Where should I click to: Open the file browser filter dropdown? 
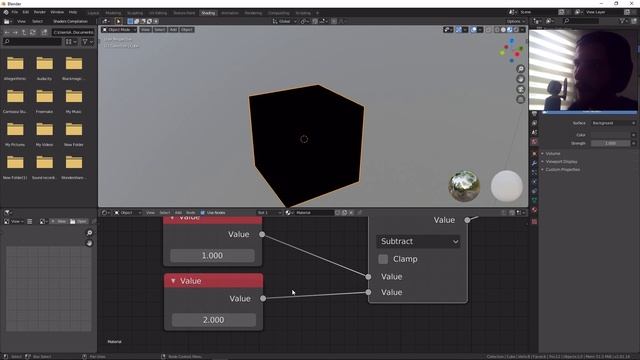click(88, 42)
